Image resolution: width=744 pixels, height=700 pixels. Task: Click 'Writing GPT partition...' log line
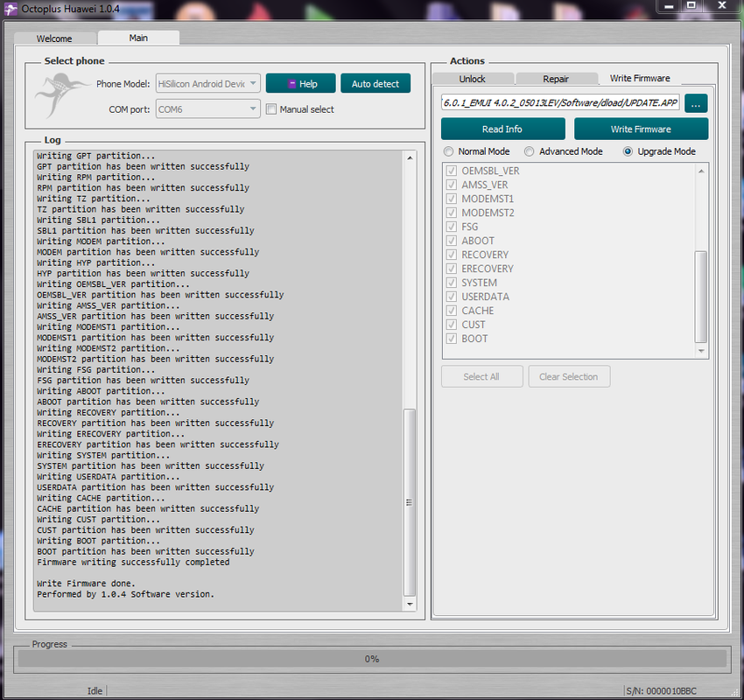[96, 156]
